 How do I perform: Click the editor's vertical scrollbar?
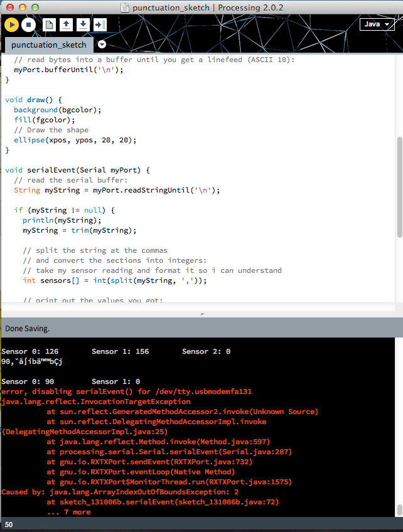point(399,187)
